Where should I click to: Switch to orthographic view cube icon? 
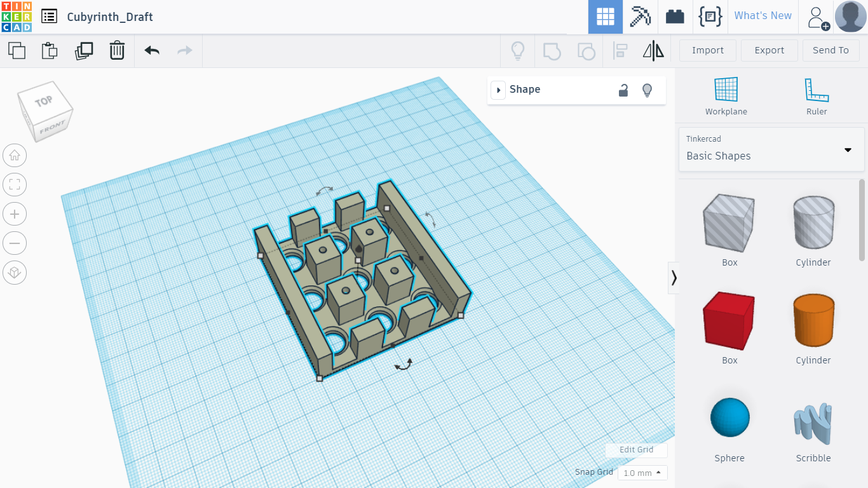15,273
